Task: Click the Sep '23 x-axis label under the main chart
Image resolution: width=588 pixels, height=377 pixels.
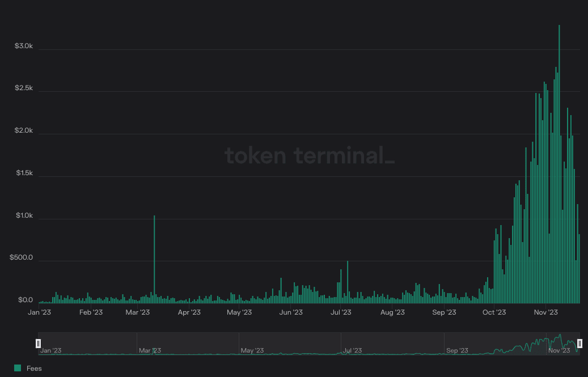Action: (x=444, y=312)
